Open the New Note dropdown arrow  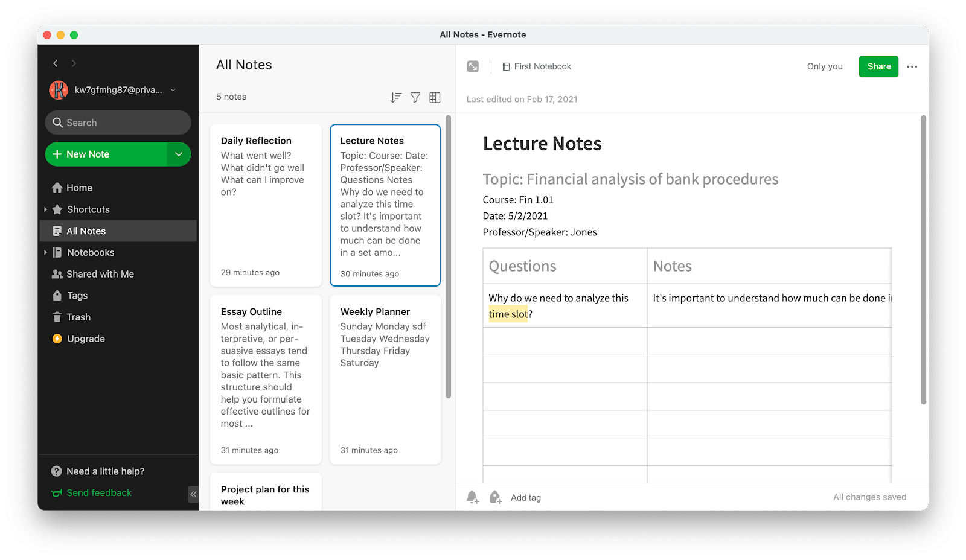[x=179, y=154]
